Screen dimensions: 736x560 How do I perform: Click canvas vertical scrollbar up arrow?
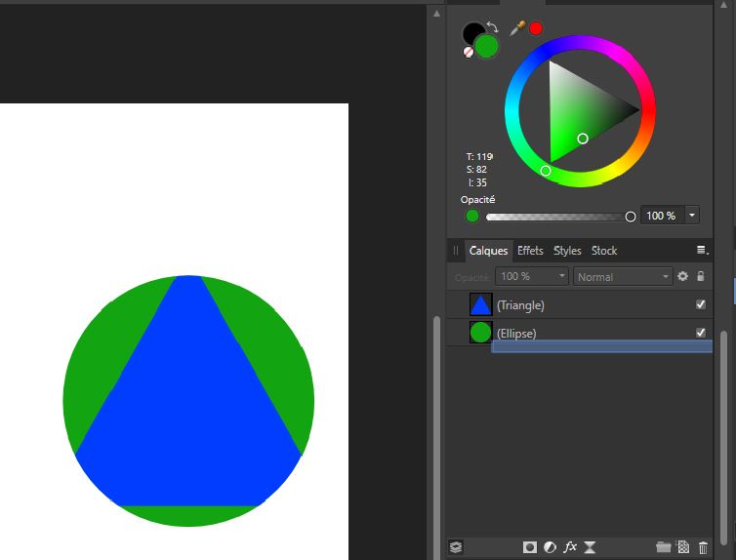pyautogui.click(x=436, y=14)
